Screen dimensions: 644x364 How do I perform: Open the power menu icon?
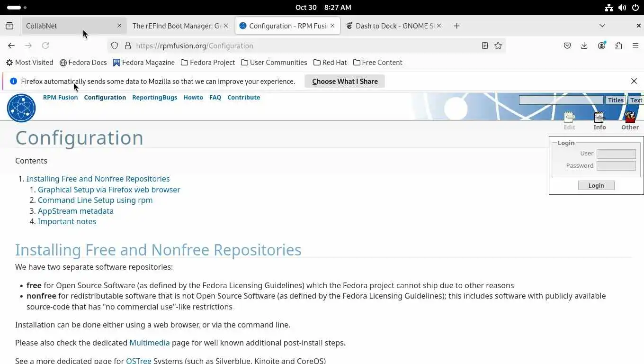click(635, 8)
